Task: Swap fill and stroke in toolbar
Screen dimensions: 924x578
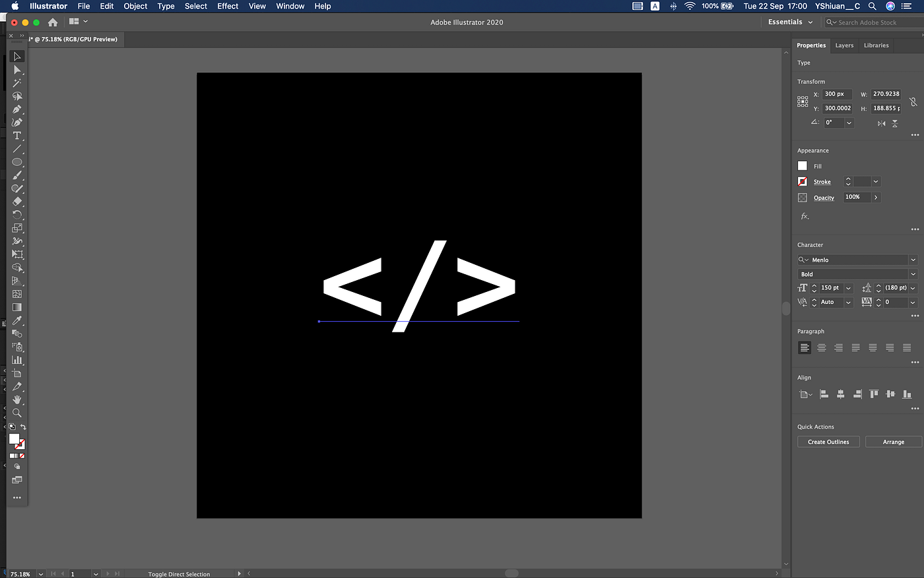Action: coord(23,427)
